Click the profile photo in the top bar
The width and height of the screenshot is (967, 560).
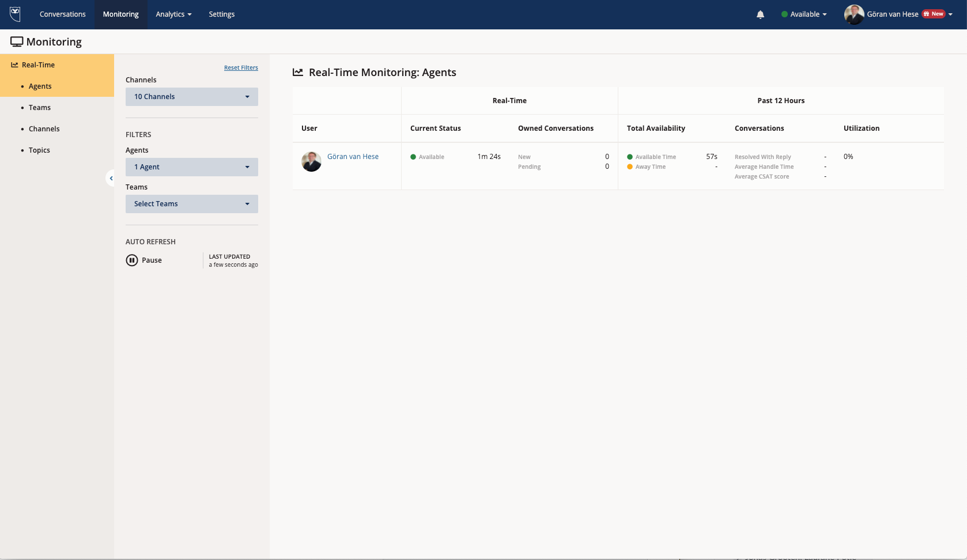(x=853, y=14)
